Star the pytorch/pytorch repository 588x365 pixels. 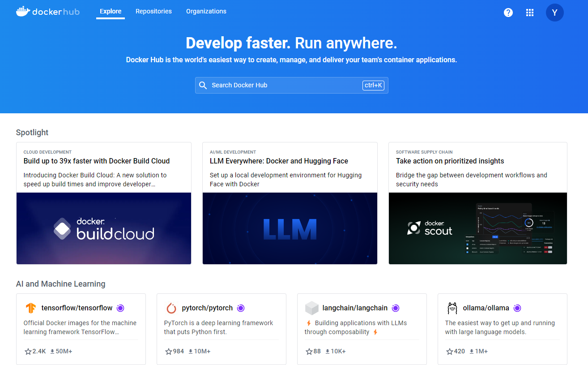(x=168, y=351)
